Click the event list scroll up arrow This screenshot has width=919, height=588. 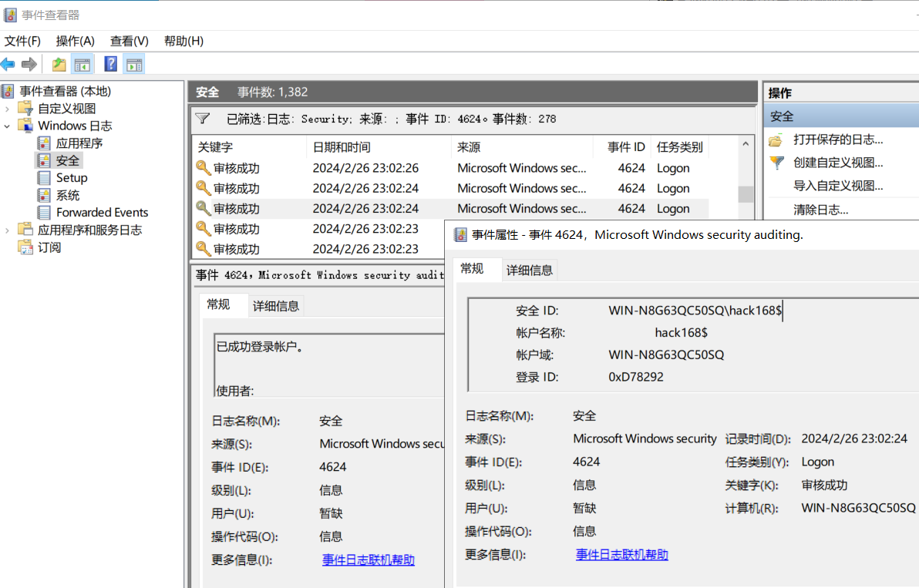click(x=746, y=144)
